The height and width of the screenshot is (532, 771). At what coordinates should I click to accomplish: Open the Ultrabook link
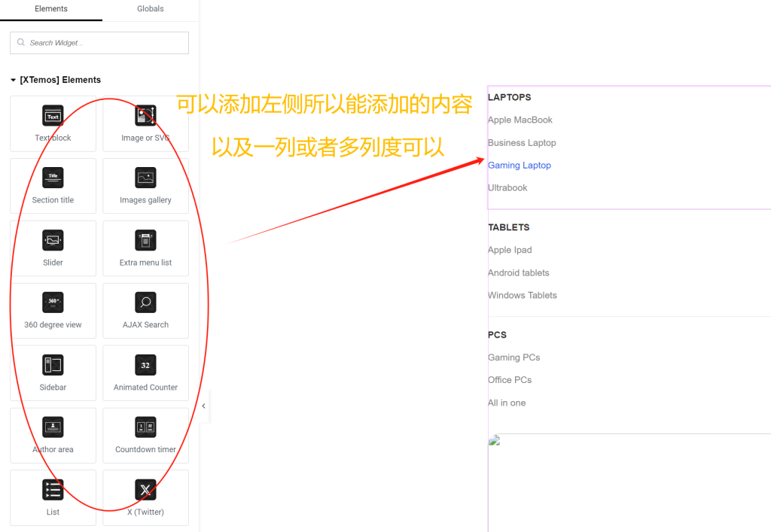(x=507, y=187)
